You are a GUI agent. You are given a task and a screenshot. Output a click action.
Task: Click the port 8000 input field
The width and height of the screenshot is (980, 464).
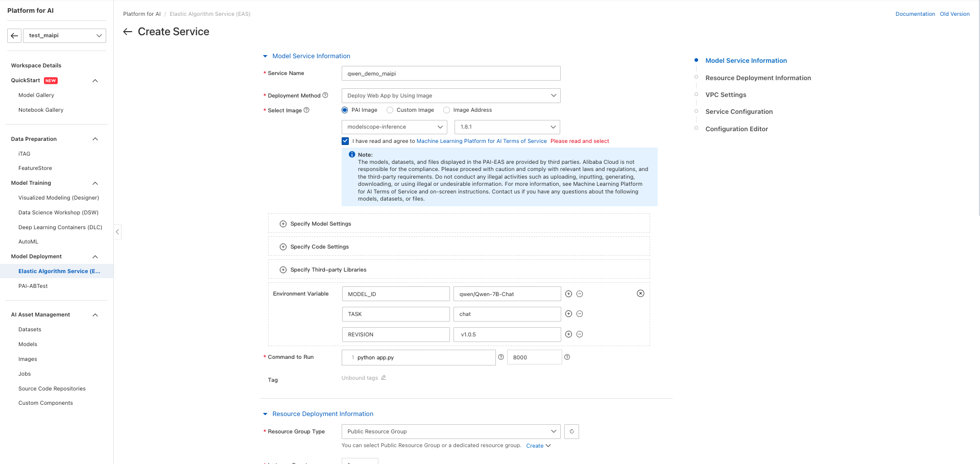click(534, 357)
